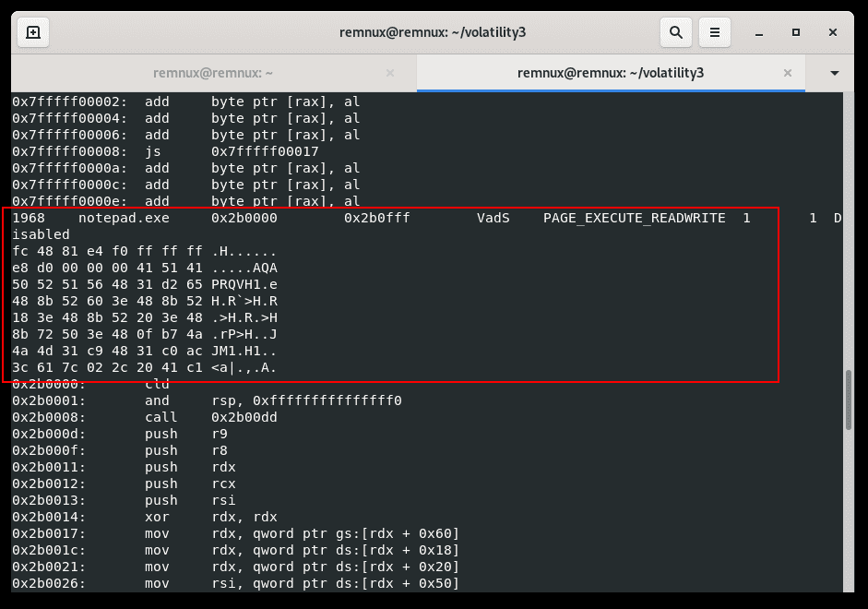Viewport: 868px width, 609px height.
Task: Click the terminal vertical scrollbar thumb
Action: 848,400
